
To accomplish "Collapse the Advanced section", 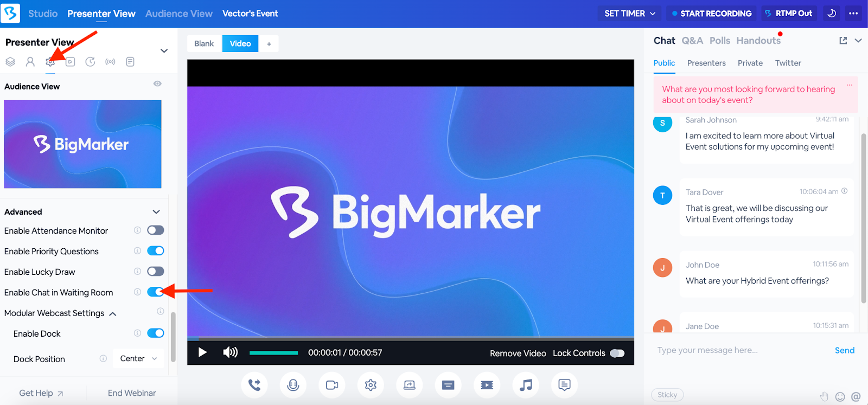I will [x=156, y=212].
